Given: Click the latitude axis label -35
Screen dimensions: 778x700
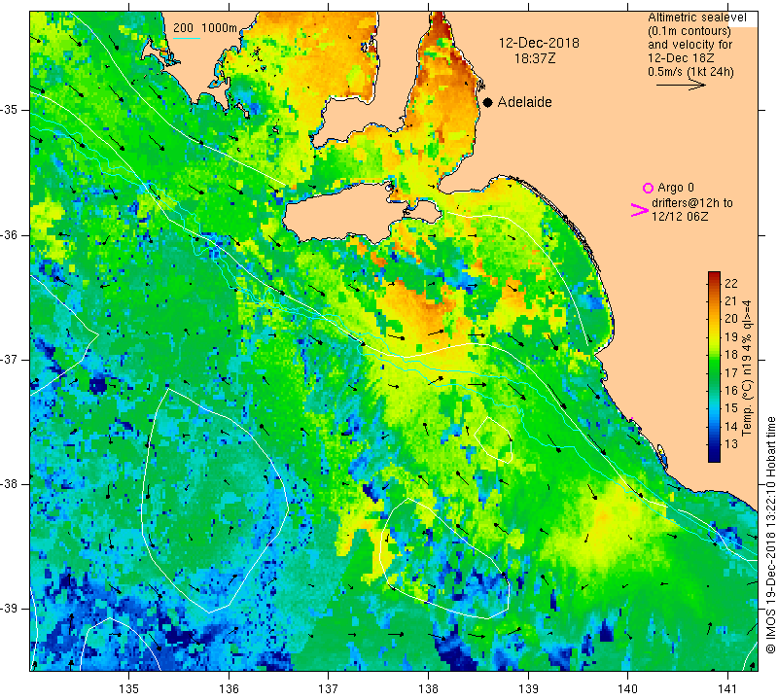Looking at the screenshot, I should 9,110.
